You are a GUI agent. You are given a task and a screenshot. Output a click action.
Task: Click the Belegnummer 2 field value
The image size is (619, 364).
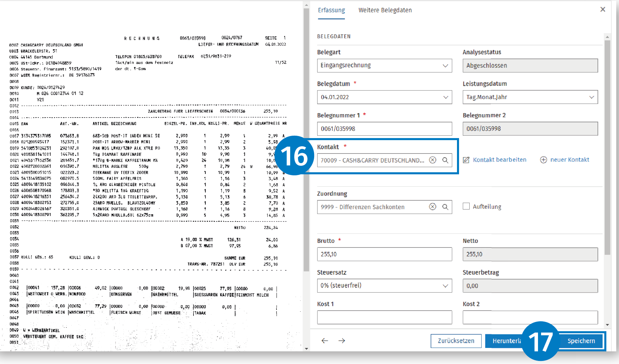pyautogui.click(x=530, y=129)
